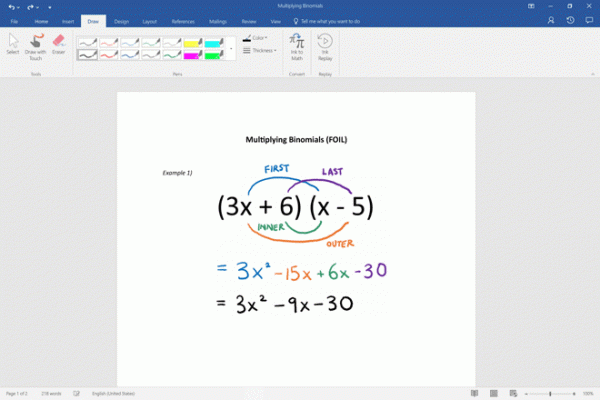Click the word count in status bar
600x400 pixels.
[51, 393]
